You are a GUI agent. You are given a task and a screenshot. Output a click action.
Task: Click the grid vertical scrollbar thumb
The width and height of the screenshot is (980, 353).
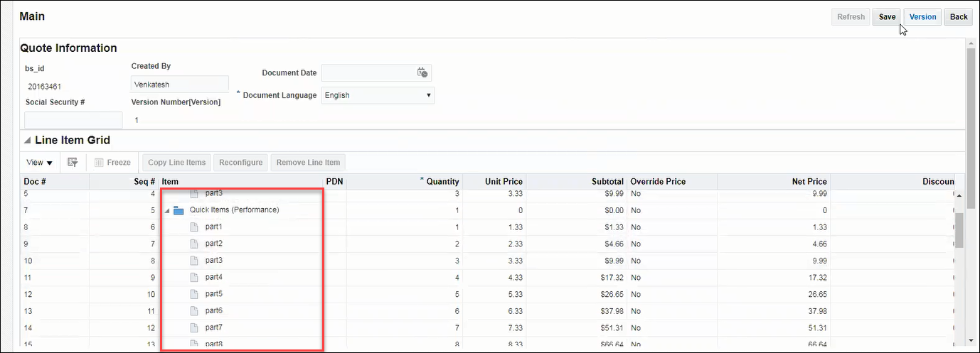point(959,229)
